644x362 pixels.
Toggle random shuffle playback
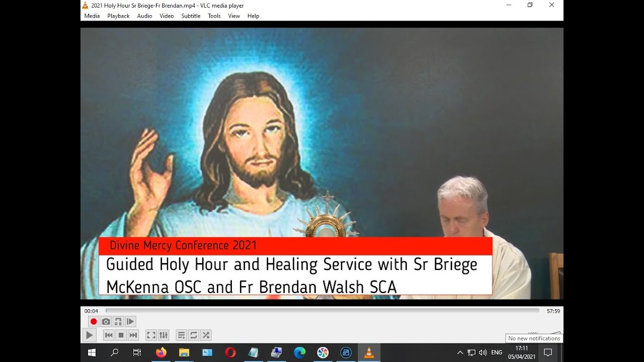[205, 335]
